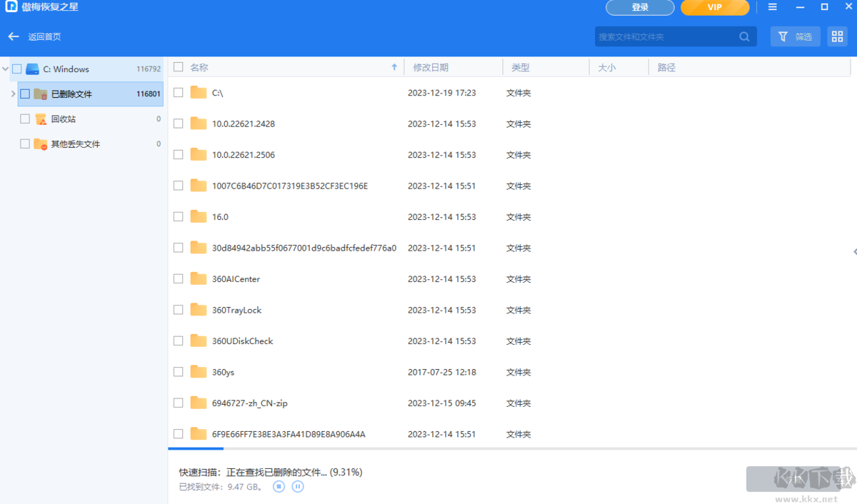
Task: Click the back arrow next to 返回首页
Action: pyautogui.click(x=13, y=36)
